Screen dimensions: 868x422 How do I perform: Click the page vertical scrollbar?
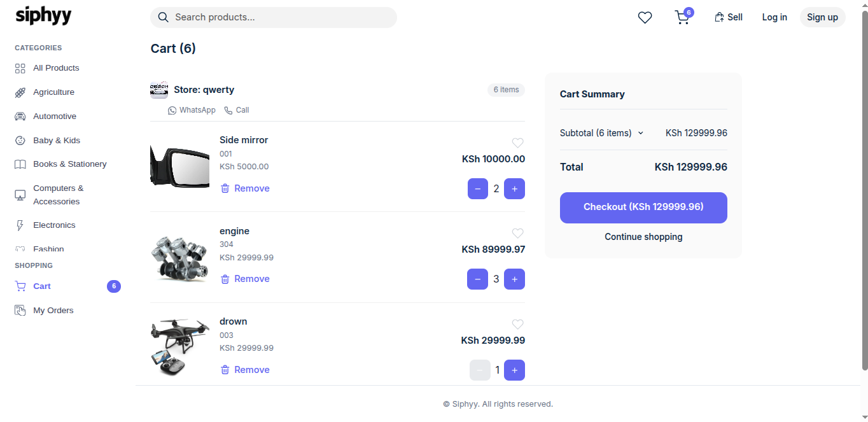coord(864,190)
